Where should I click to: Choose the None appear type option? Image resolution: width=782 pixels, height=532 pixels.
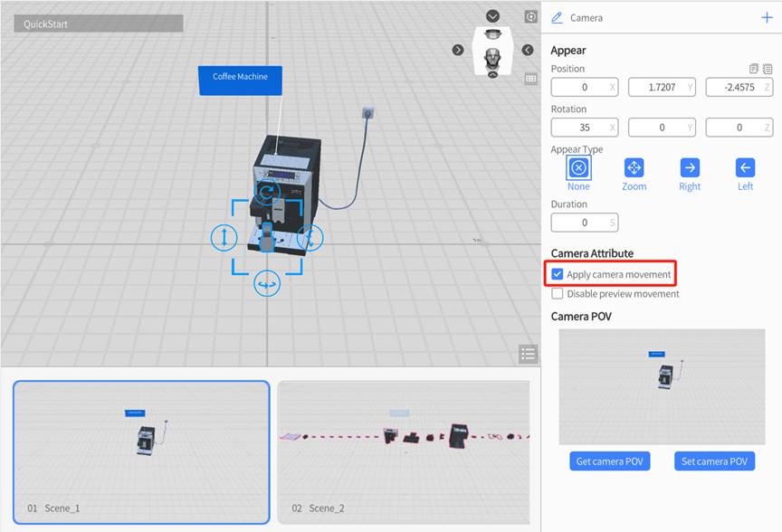pyautogui.click(x=578, y=167)
